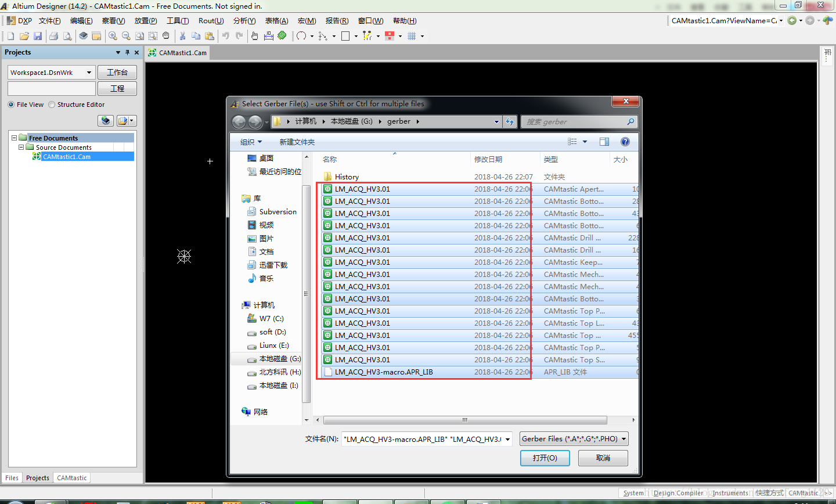This screenshot has width=836, height=504.
Task: Click the back arrow in file dialog
Action: 239,121
